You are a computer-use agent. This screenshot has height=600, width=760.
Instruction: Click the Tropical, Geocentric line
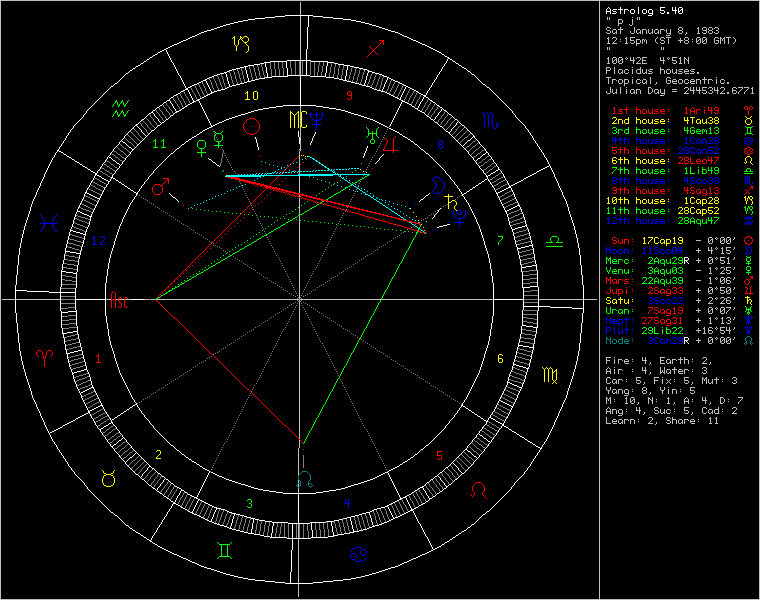668,81
